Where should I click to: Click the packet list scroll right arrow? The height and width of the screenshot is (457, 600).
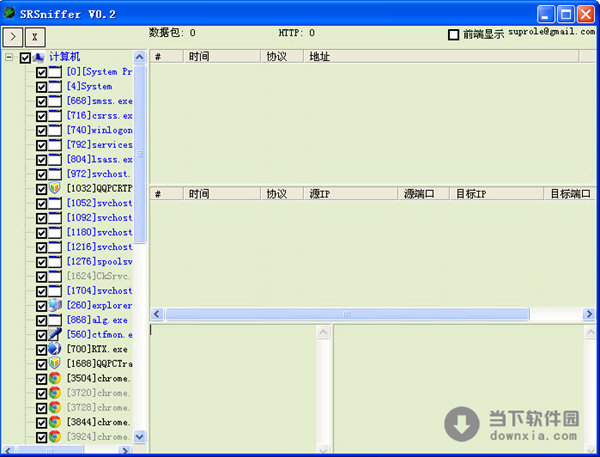click(x=589, y=314)
